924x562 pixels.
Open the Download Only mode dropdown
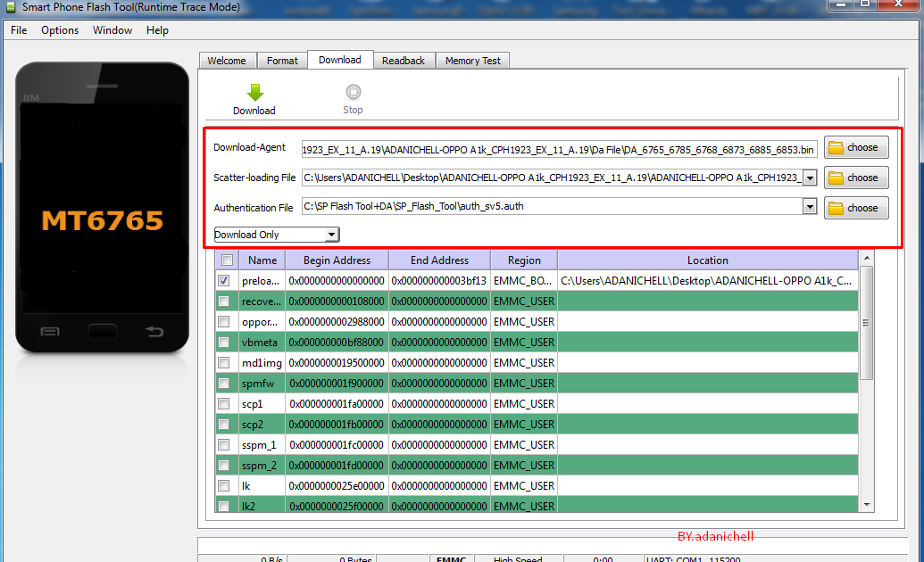click(x=331, y=234)
